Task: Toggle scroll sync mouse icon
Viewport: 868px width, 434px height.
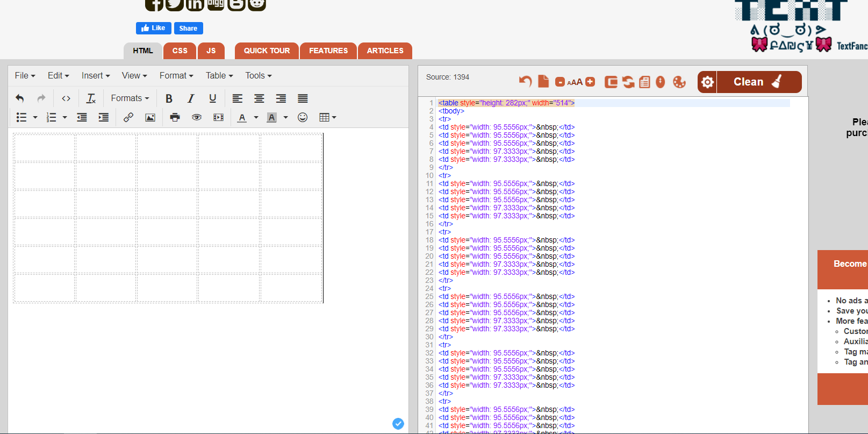Action: pos(661,82)
